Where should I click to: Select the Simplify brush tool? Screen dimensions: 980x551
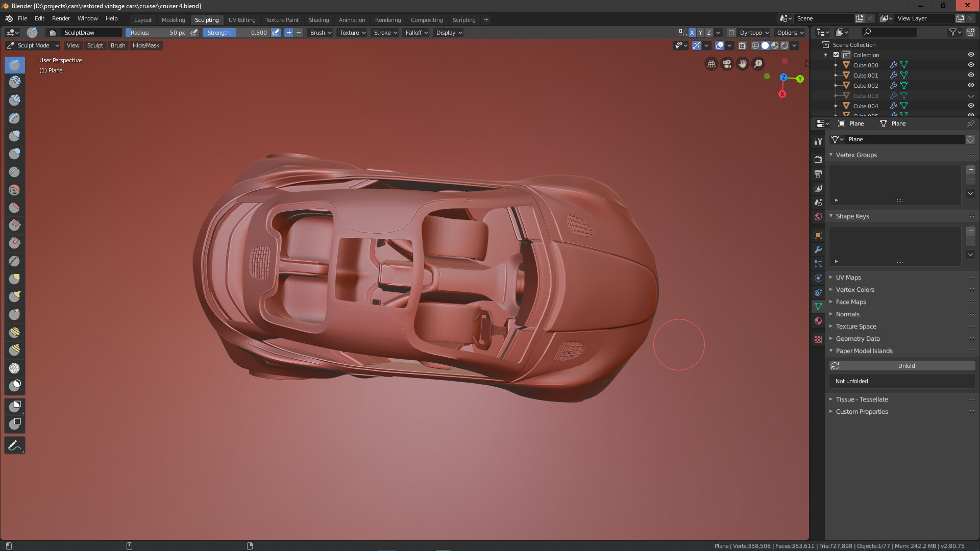click(15, 368)
